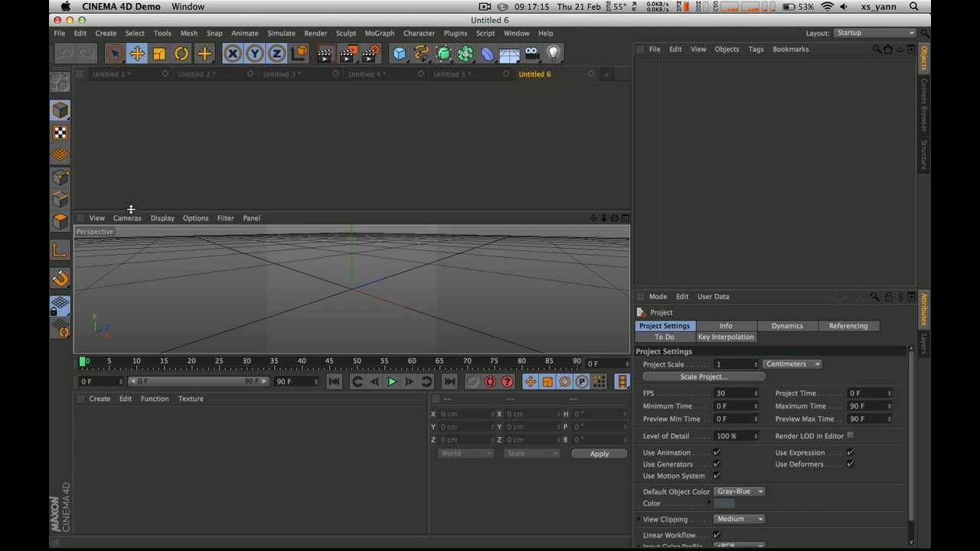
Task: Select the Live Selection tool
Action: click(114, 54)
